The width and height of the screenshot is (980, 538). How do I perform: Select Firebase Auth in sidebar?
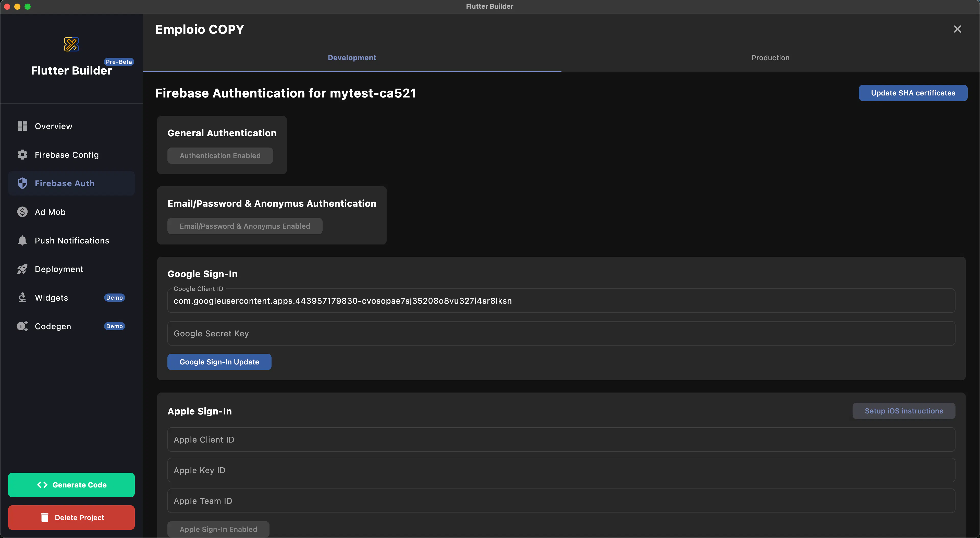click(71, 183)
